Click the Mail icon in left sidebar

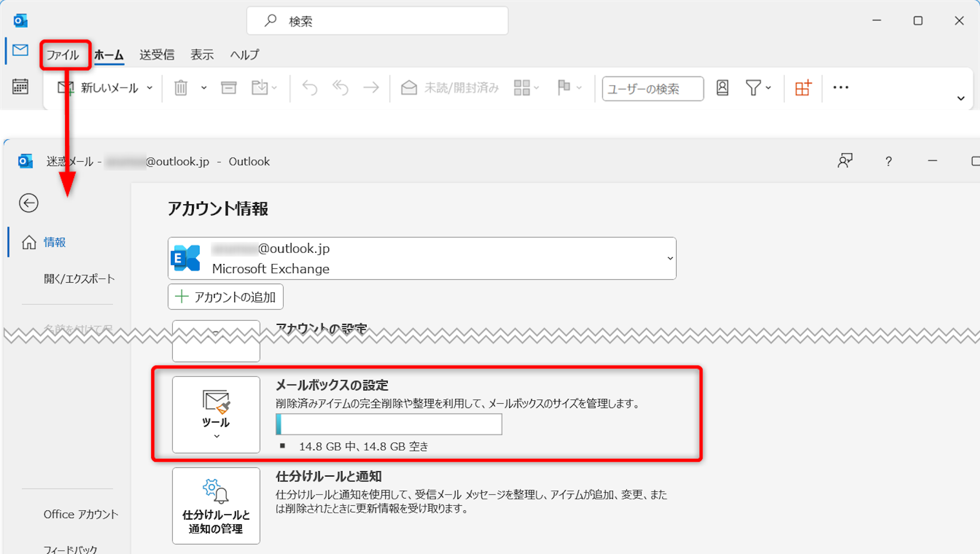point(20,50)
